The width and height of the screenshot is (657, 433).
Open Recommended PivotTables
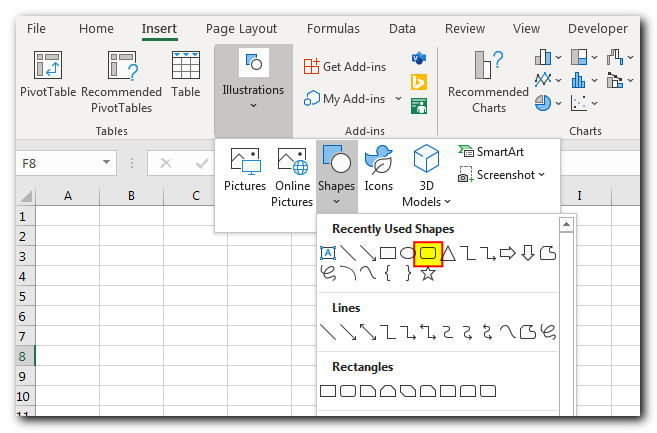tap(122, 82)
